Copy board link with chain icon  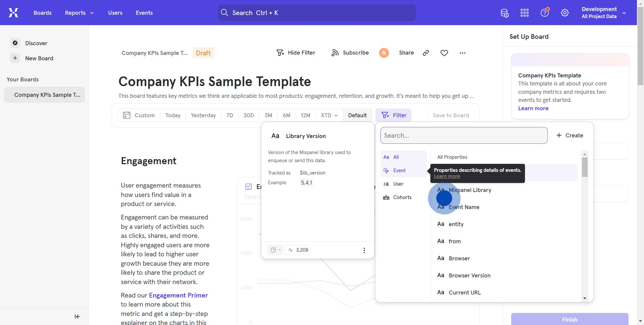(x=426, y=53)
